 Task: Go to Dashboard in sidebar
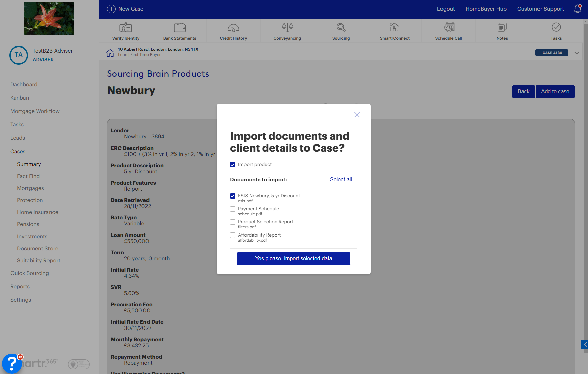coord(24,84)
